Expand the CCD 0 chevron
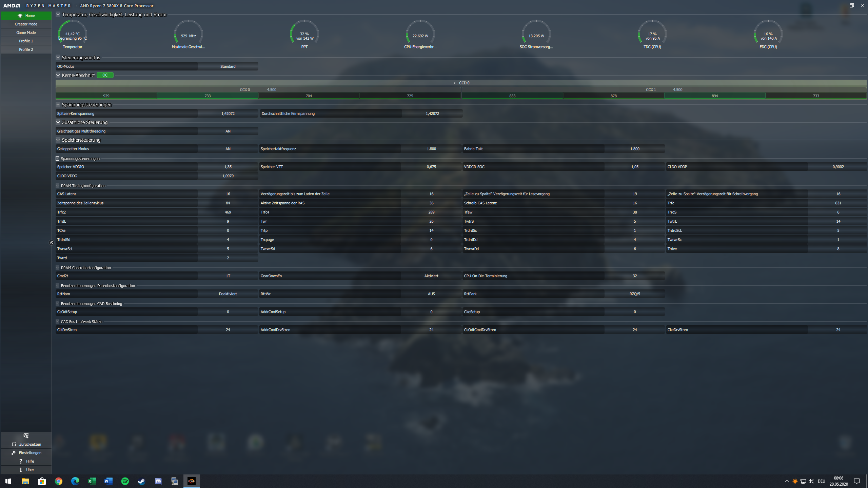Viewport: 868px width, 488px height. click(455, 83)
